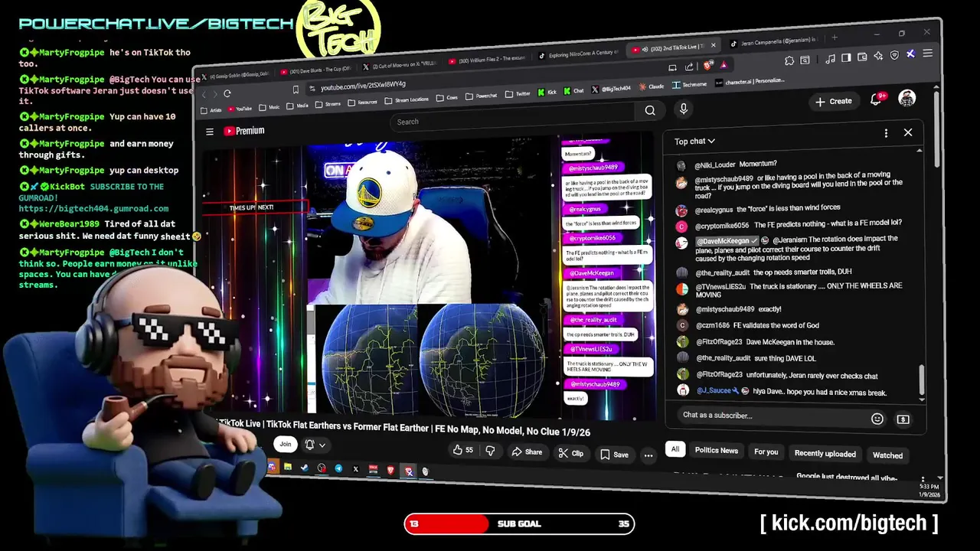This screenshot has height=551, width=980.
Task: Open more actions ellipsis under video
Action: pyautogui.click(x=648, y=455)
